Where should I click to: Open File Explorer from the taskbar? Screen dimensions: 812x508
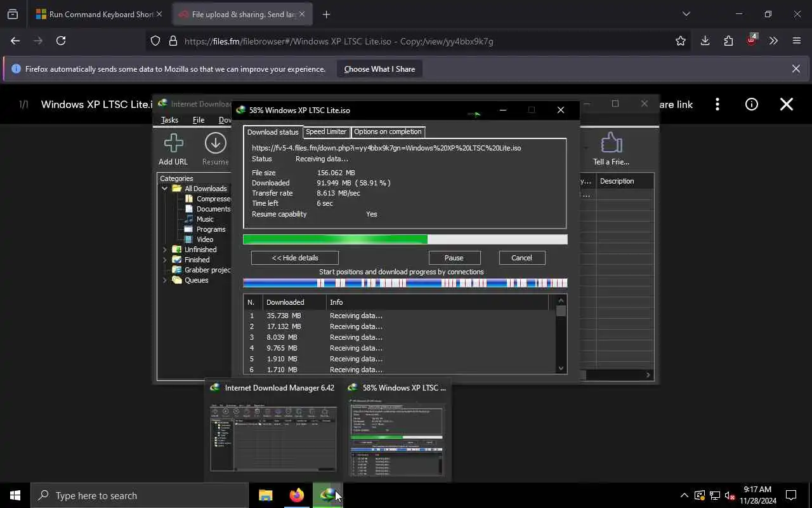click(265, 495)
